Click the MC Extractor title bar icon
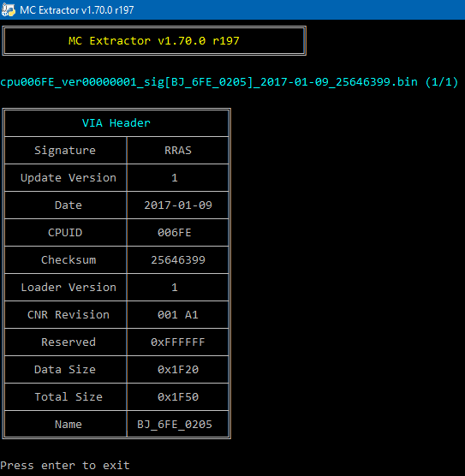Viewport: 465px width, 476px height. pyautogui.click(x=9, y=9)
